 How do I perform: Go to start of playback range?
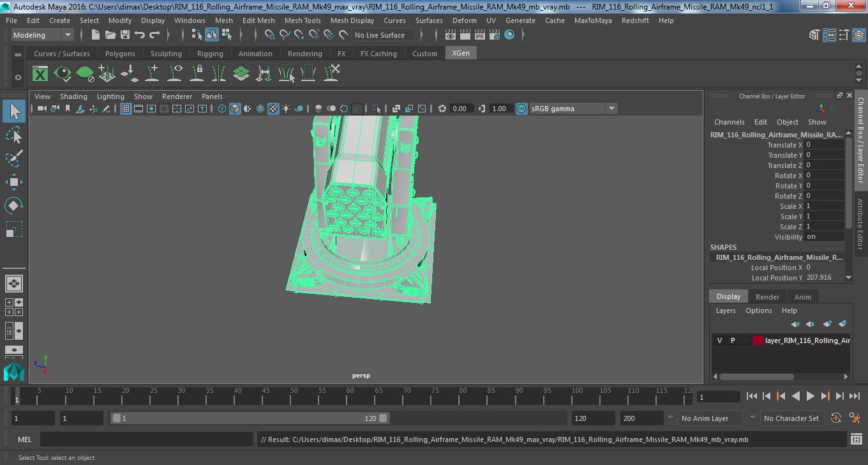(x=752, y=397)
